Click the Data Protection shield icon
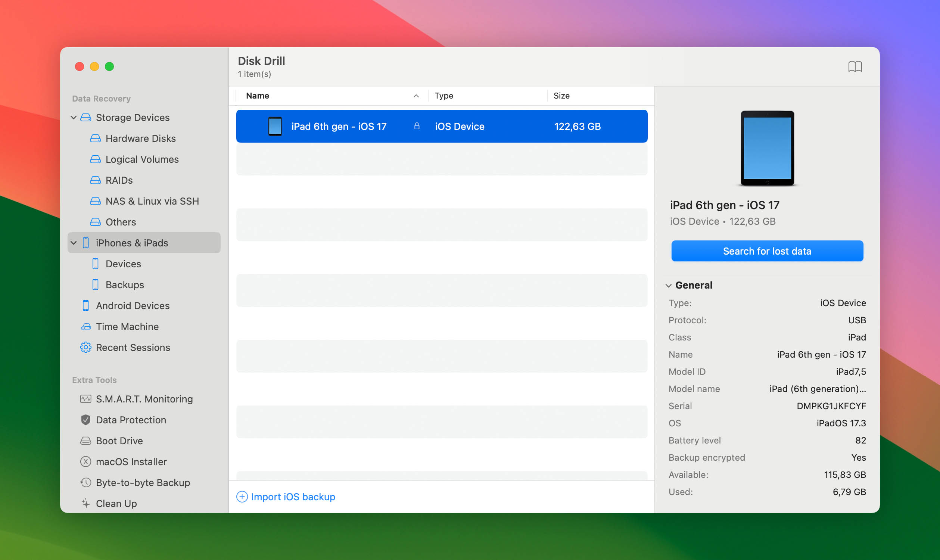This screenshot has width=940, height=560. (85, 420)
